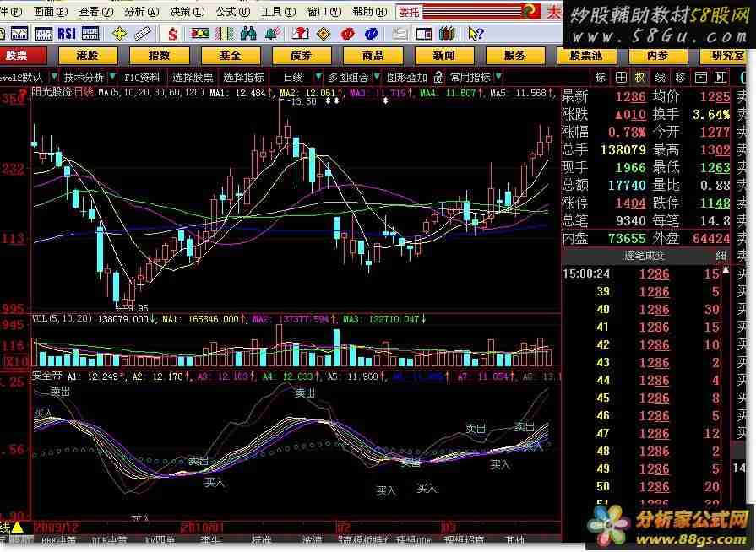Click the crosshair grid icon
Viewport: 756px width, 552px height.
click(621, 77)
